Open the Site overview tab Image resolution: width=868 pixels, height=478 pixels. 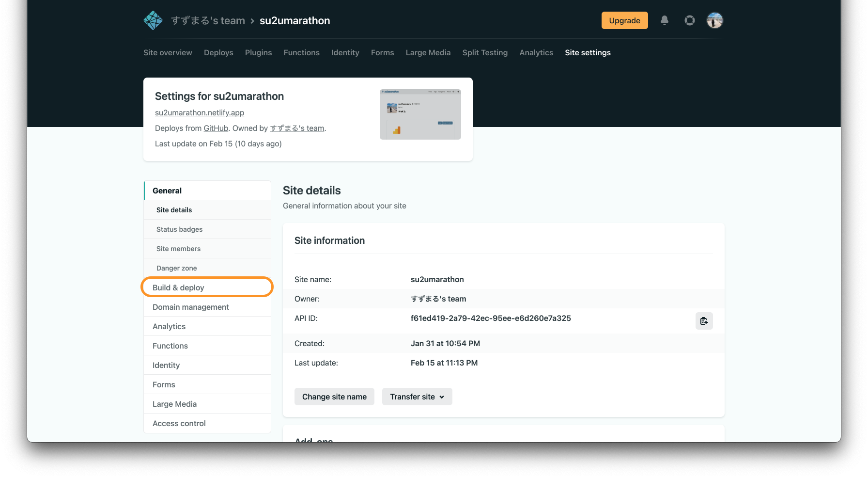pyautogui.click(x=168, y=52)
